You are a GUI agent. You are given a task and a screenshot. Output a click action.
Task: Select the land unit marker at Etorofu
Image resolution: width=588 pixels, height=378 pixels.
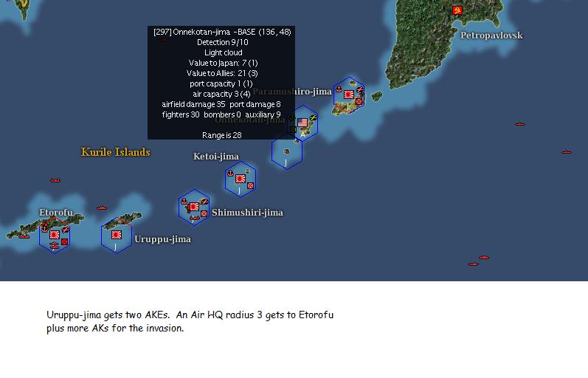point(64,241)
